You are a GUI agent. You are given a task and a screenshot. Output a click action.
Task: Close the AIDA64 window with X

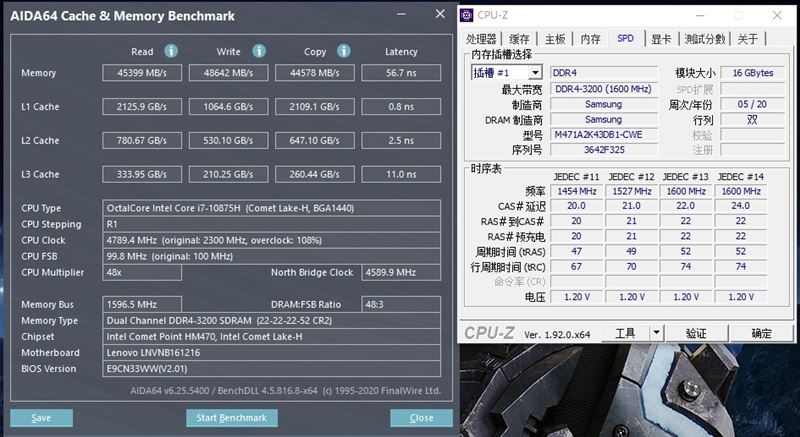coord(440,14)
